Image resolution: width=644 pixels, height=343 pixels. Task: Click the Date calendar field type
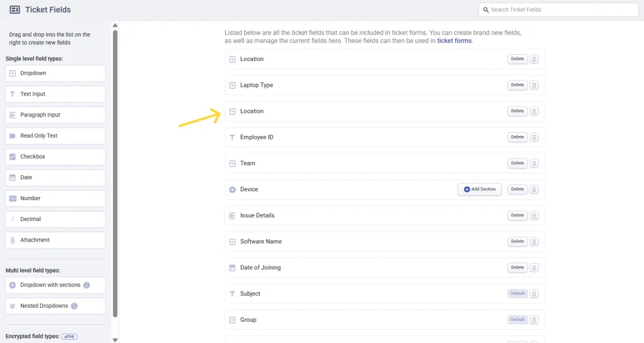point(55,177)
